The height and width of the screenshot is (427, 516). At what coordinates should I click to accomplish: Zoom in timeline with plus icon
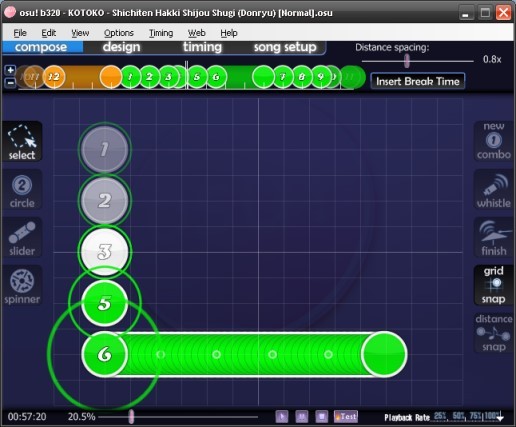coord(10,70)
